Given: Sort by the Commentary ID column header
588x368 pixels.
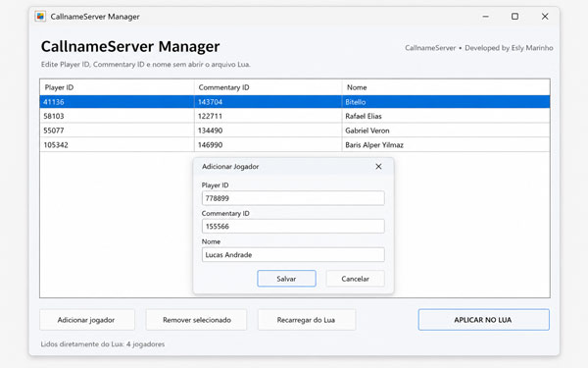Looking at the screenshot, I should pyautogui.click(x=269, y=87).
